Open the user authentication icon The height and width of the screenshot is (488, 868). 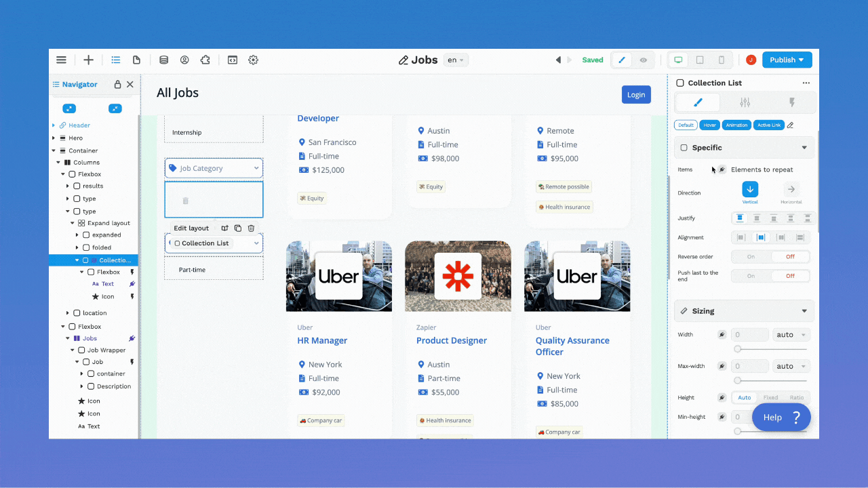(184, 60)
